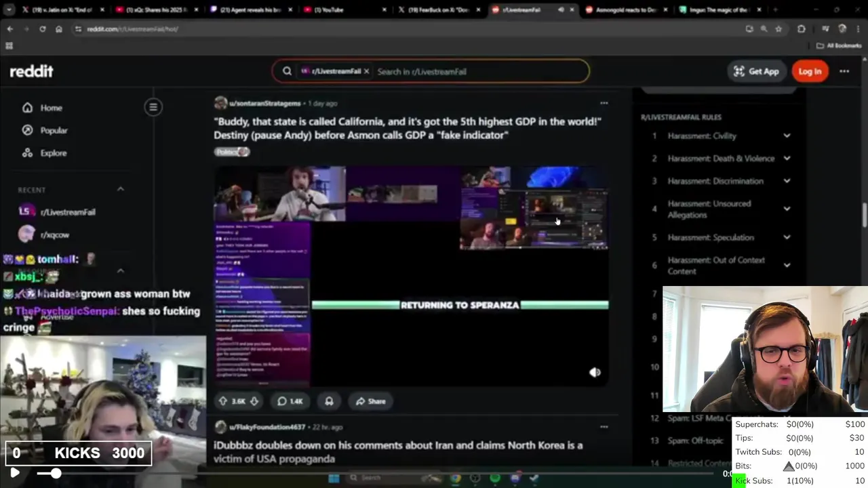Mute audio on the r/LivestreamFail tab
This screenshot has width=868, height=488.
tap(561, 10)
